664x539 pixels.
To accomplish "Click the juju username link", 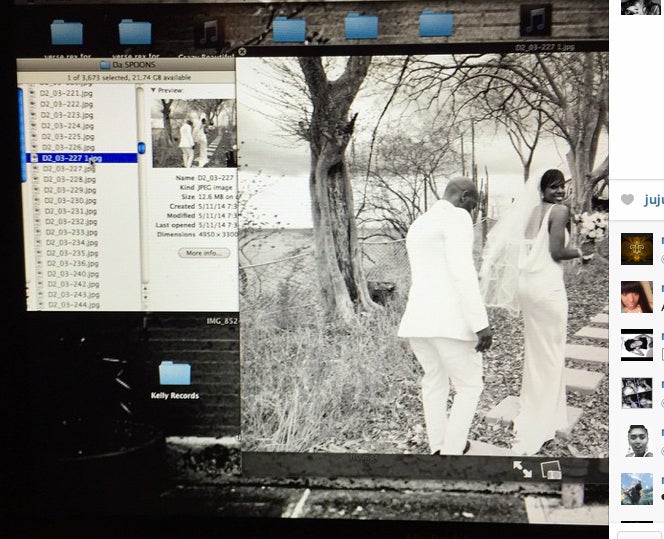I will (x=652, y=199).
